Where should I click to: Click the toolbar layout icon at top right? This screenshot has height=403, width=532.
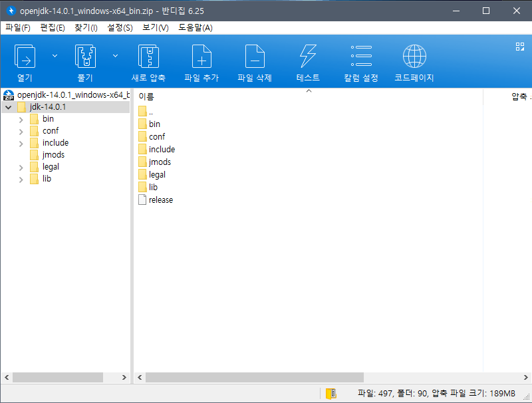520,47
